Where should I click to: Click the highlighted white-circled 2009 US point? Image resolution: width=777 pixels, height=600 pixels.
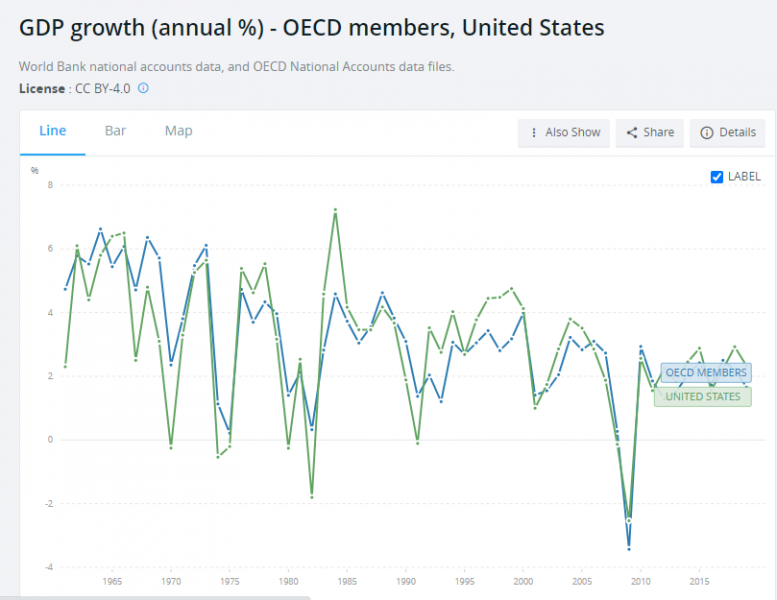click(629, 520)
